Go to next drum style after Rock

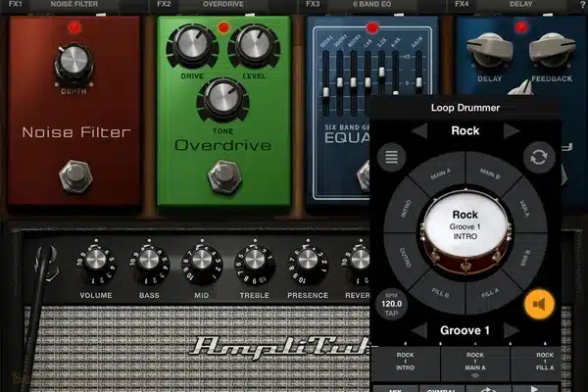tap(511, 130)
